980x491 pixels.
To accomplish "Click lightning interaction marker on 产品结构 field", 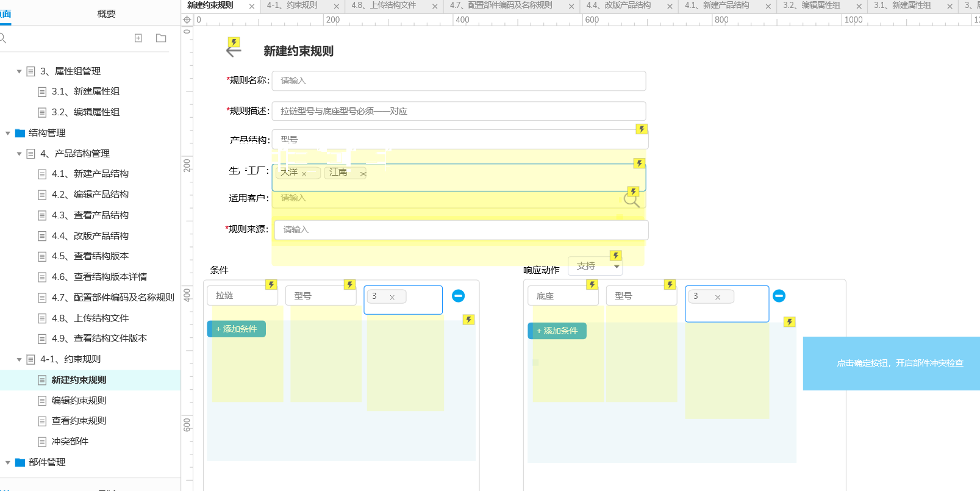I will (x=642, y=129).
